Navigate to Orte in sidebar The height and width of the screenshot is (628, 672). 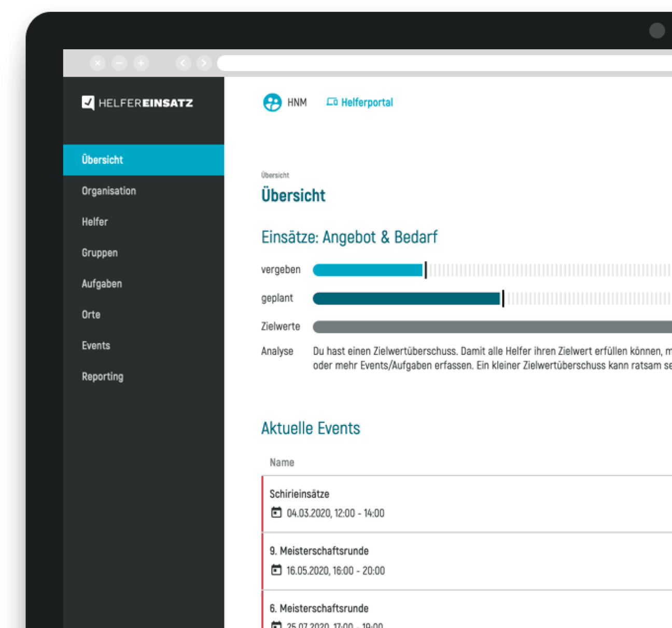click(x=91, y=315)
